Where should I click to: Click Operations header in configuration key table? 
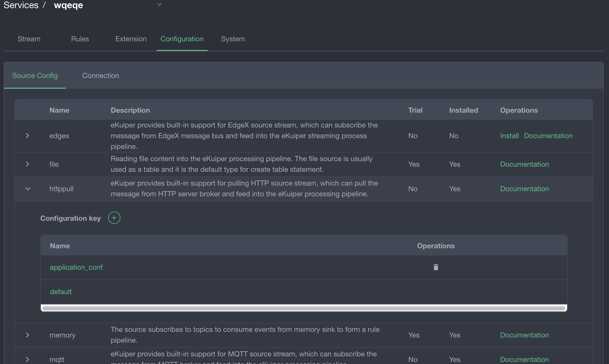coord(436,246)
